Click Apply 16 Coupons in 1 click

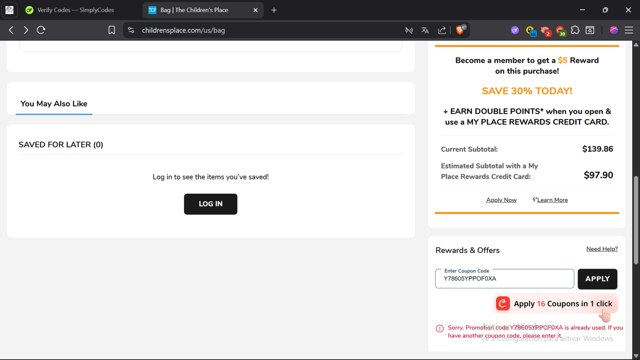pyautogui.click(x=555, y=304)
